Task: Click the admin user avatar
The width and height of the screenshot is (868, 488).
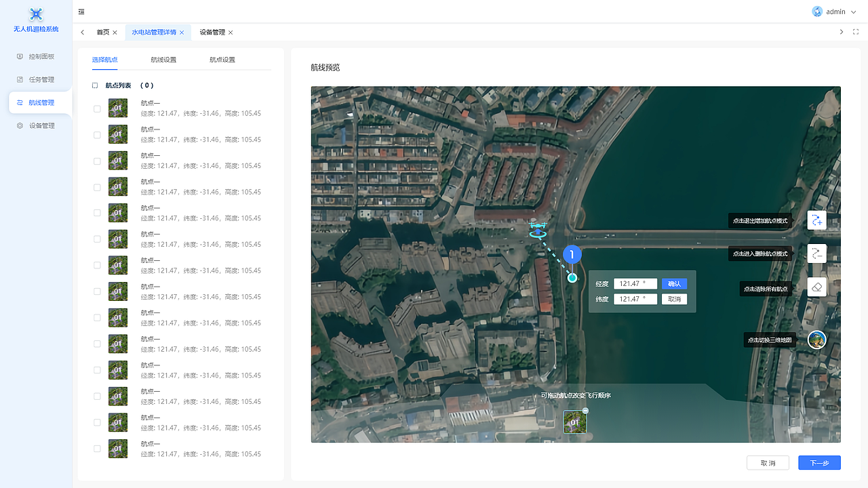Action: click(817, 12)
